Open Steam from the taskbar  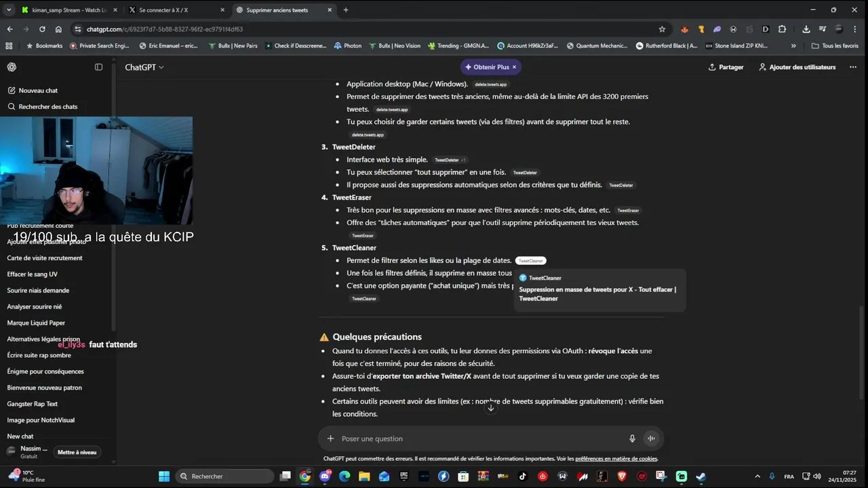(701, 476)
